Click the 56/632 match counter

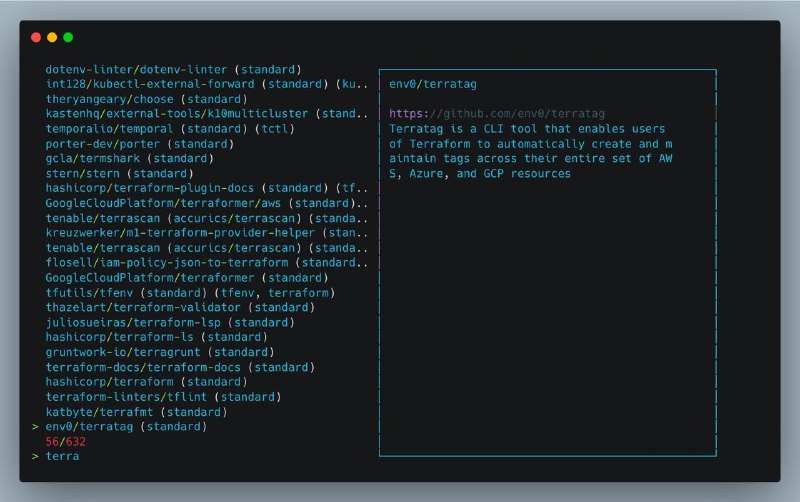[x=65, y=441]
